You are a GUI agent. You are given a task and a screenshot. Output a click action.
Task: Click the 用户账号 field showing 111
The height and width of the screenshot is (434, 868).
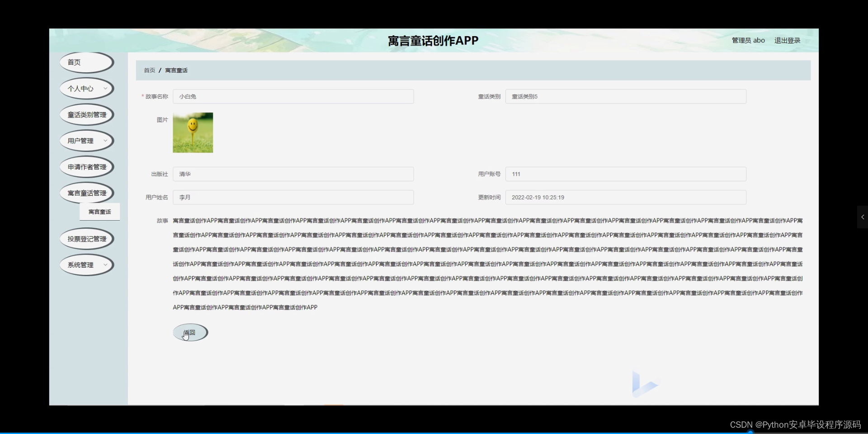click(x=626, y=174)
